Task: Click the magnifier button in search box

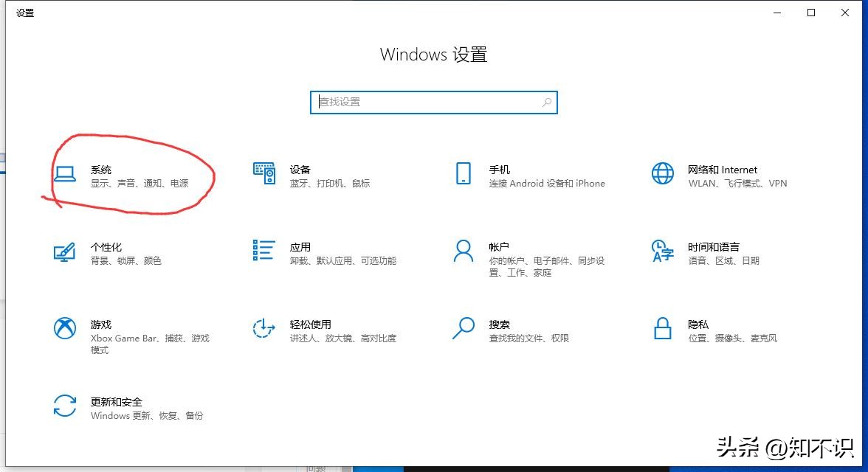Action: coord(547,103)
